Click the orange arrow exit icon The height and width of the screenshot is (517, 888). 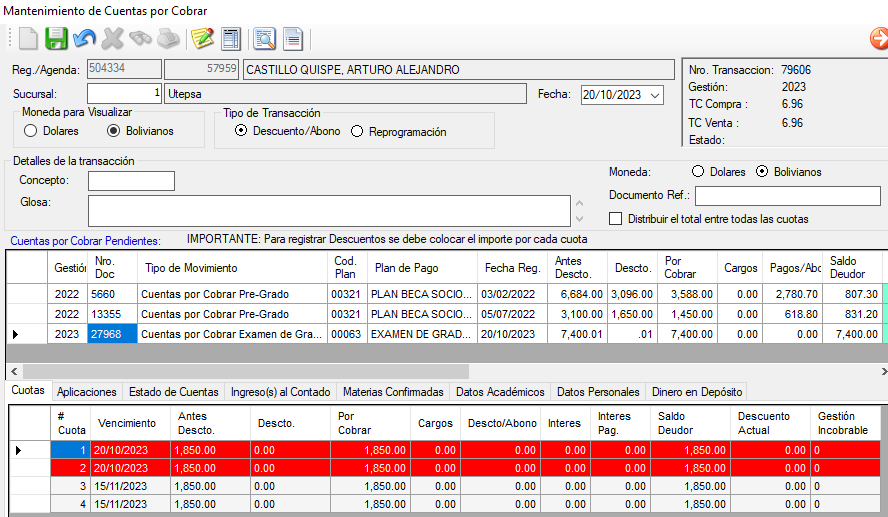[879, 39]
